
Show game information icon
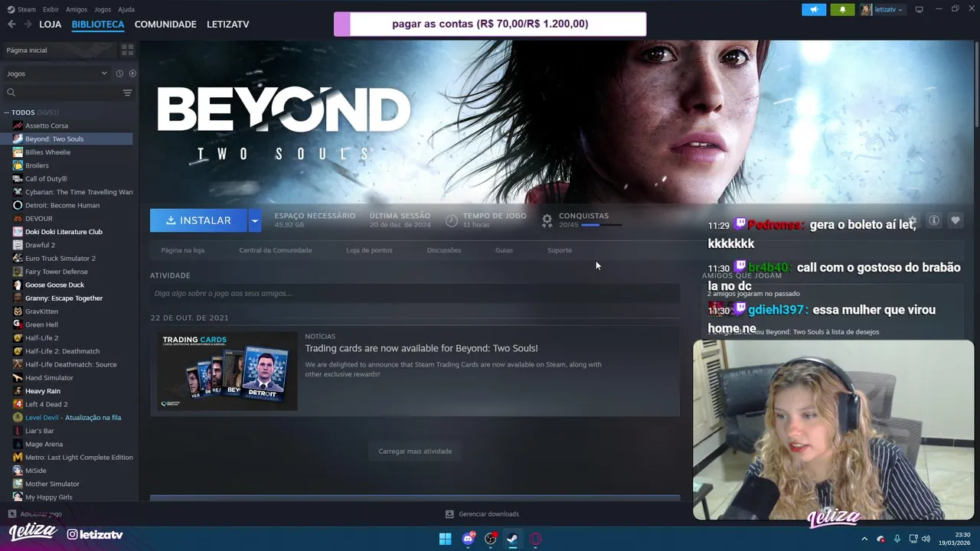coord(934,220)
